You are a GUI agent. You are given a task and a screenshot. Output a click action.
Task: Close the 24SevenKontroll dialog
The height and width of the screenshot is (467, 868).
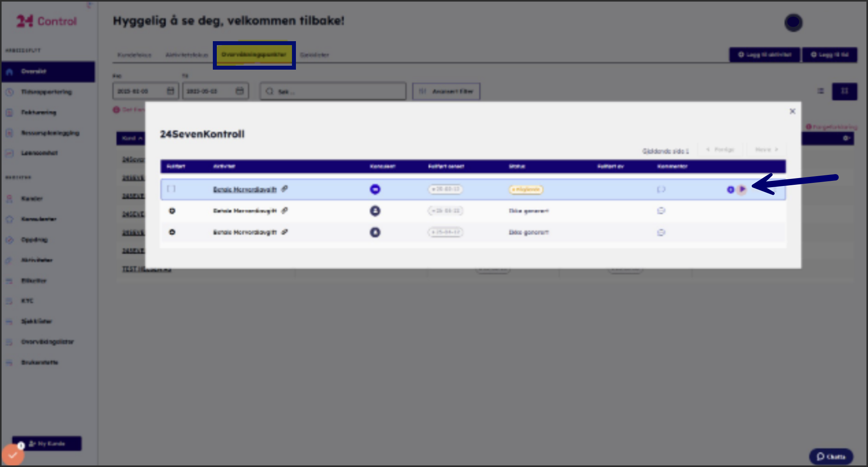pyautogui.click(x=792, y=111)
